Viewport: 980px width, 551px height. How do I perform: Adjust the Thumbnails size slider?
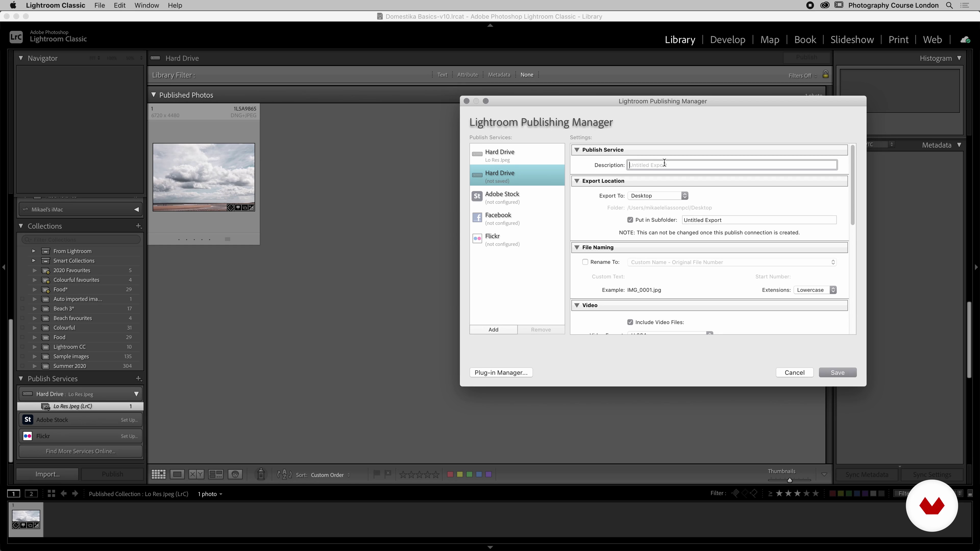(x=789, y=480)
